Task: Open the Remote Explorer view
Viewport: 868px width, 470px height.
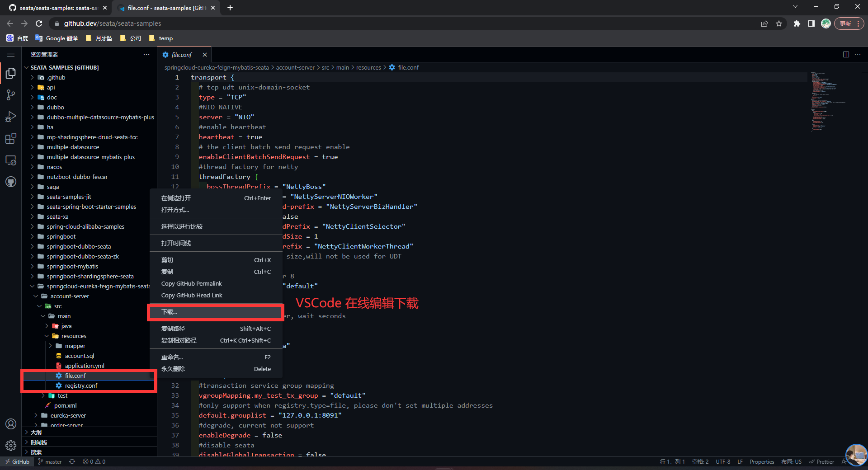Action: click(11, 160)
